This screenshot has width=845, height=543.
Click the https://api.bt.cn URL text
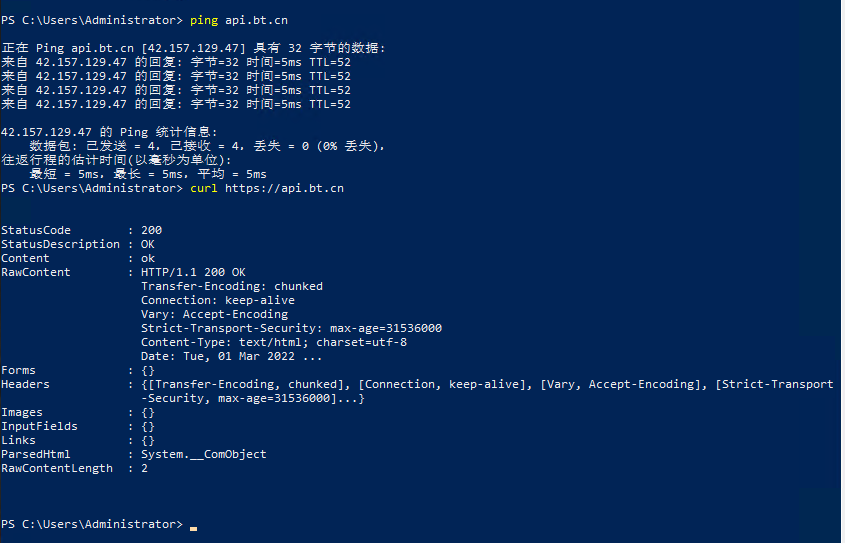tap(284, 189)
